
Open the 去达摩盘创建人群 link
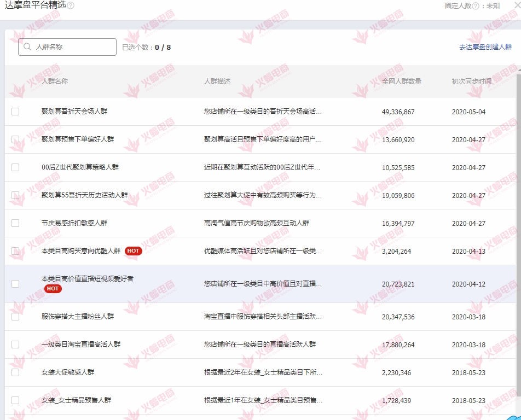click(485, 48)
